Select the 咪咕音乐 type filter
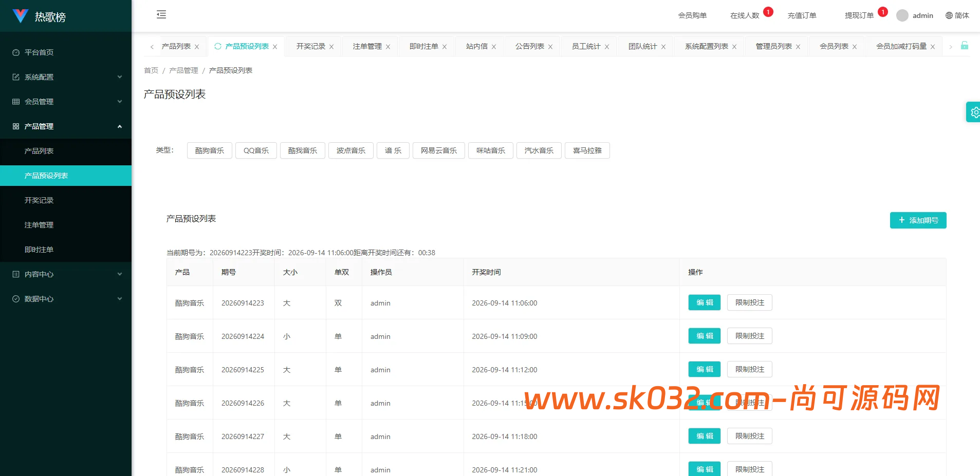The width and height of the screenshot is (980, 476). pyautogui.click(x=491, y=150)
